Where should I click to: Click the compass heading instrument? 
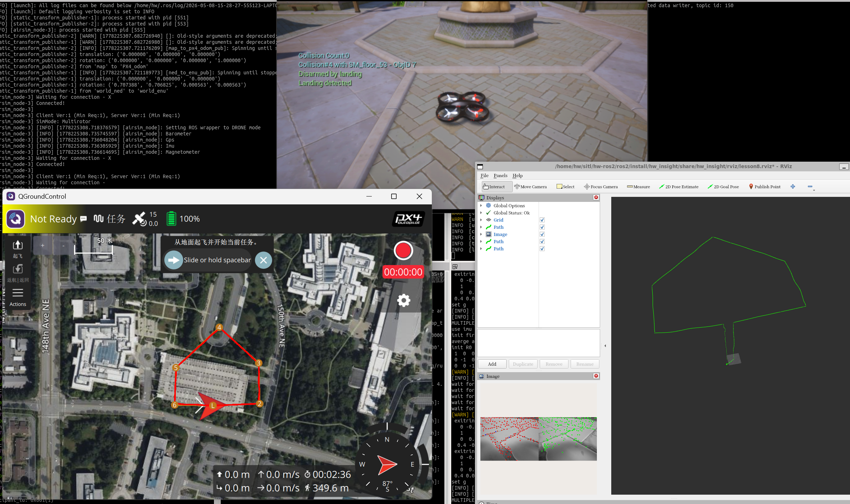387,464
